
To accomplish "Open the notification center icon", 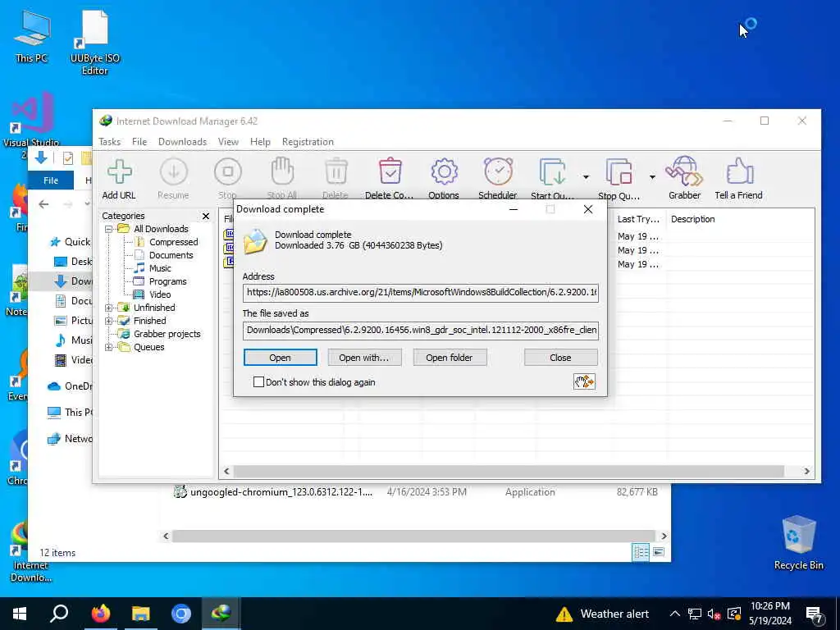I will 815,614.
